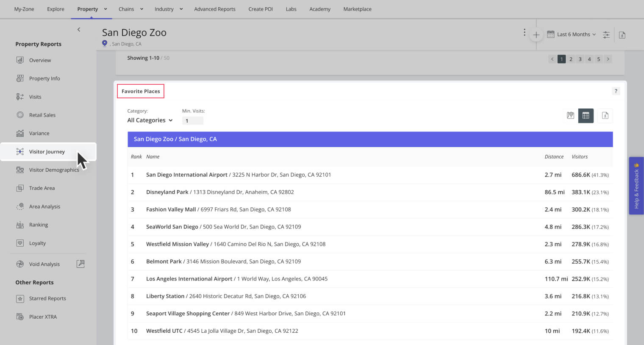Sort by the Name column header
644x345 pixels.
[x=153, y=157]
